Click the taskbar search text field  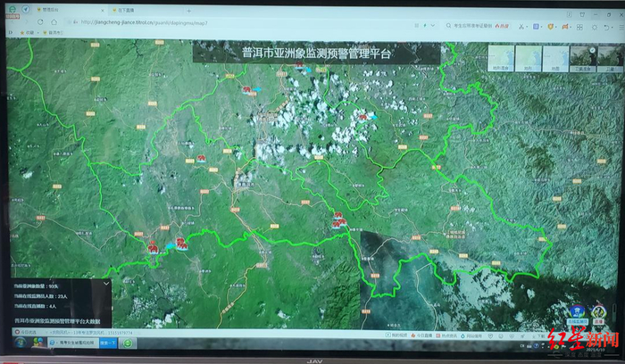[x=73, y=343]
